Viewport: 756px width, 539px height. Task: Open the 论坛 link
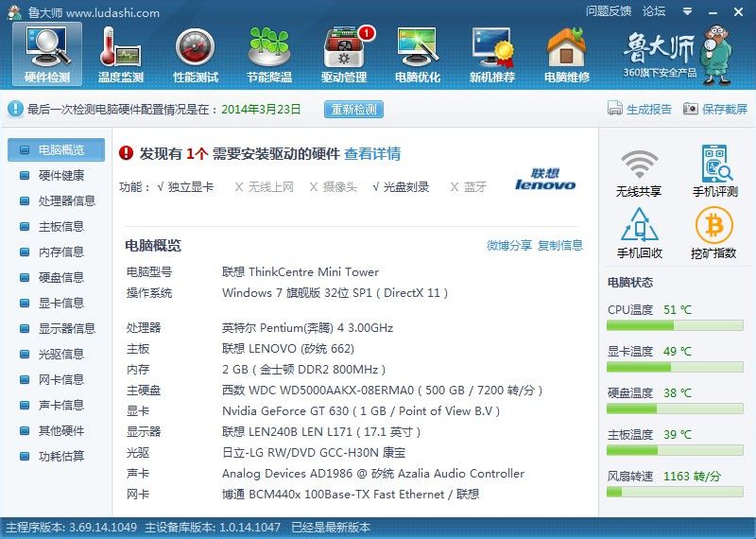[x=654, y=11]
